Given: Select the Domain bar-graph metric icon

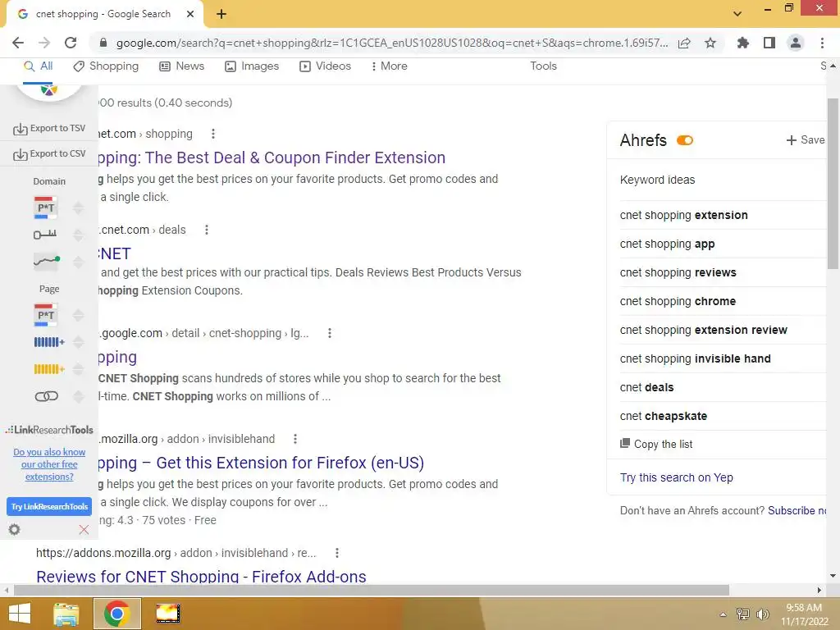Looking at the screenshot, I should click(x=45, y=235).
